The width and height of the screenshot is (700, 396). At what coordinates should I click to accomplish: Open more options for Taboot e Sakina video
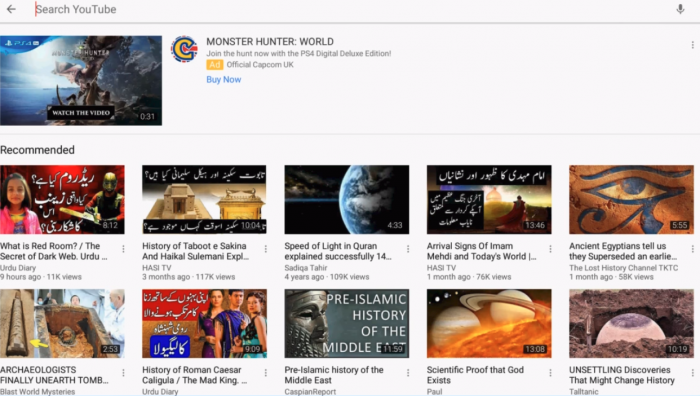tap(266, 249)
